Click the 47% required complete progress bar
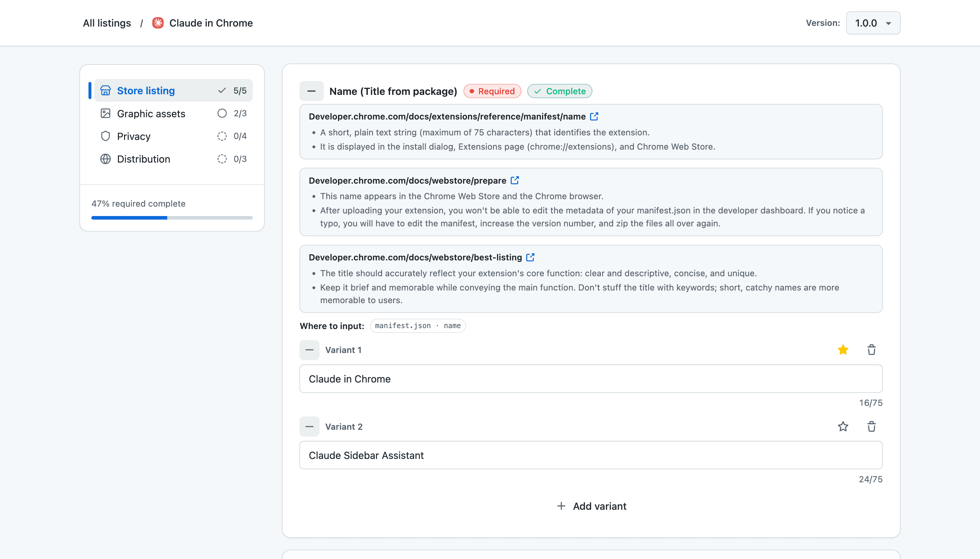The image size is (980, 559). coord(172,218)
